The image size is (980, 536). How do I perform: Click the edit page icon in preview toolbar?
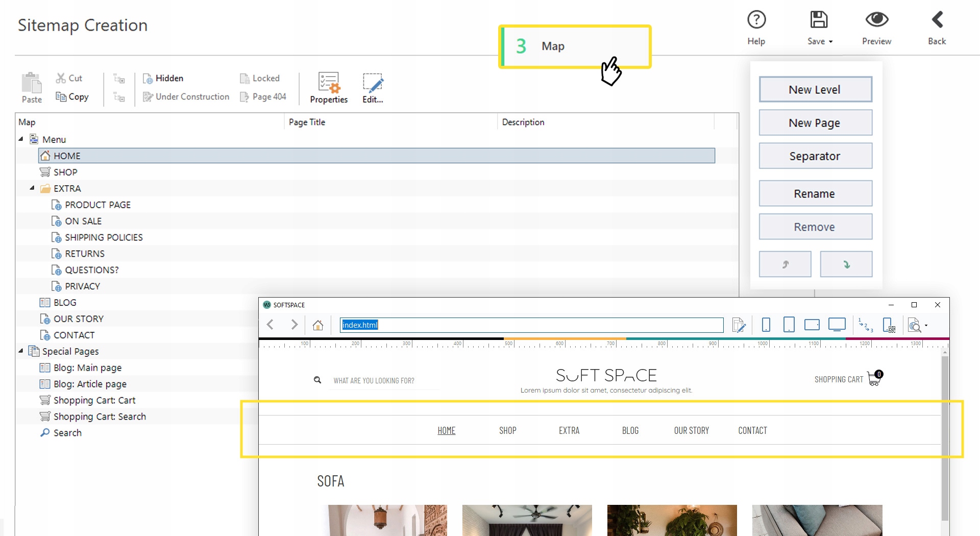(x=739, y=325)
